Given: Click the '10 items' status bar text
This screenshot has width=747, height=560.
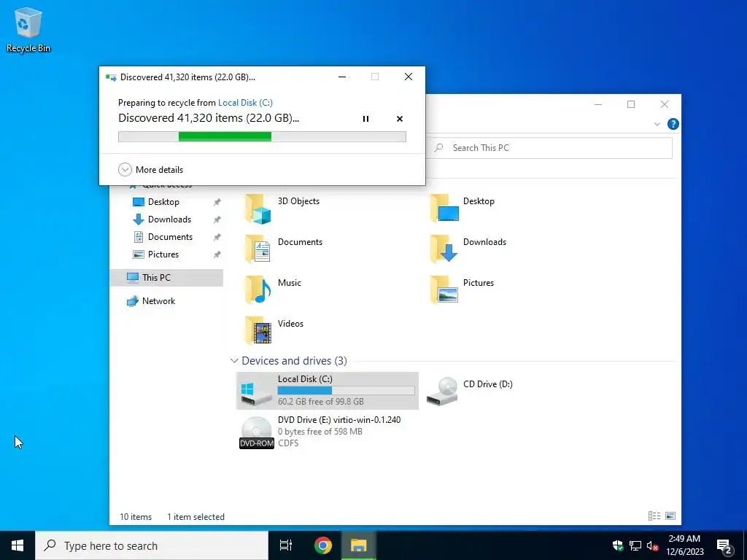Looking at the screenshot, I should click(x=136, y=517).
